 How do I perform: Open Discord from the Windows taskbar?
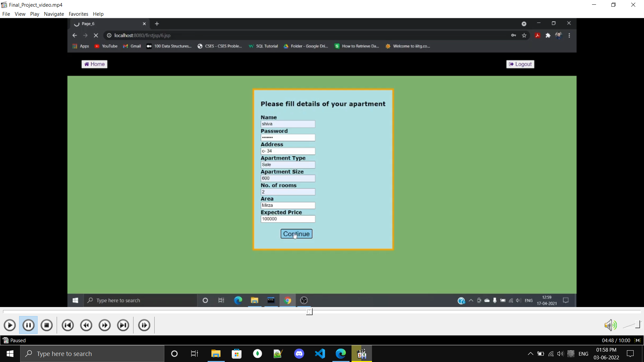point(299,354)
